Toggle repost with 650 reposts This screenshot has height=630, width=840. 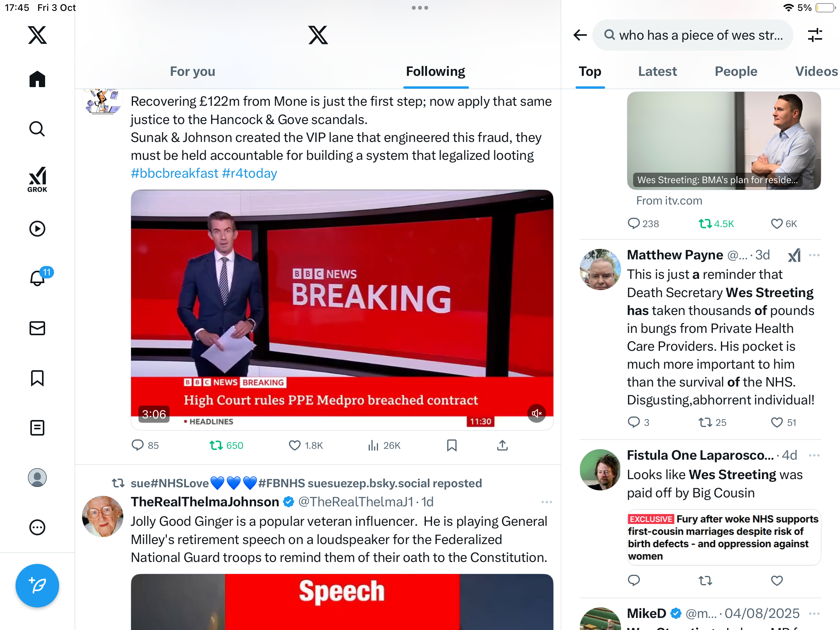click(x=226, y=445)
